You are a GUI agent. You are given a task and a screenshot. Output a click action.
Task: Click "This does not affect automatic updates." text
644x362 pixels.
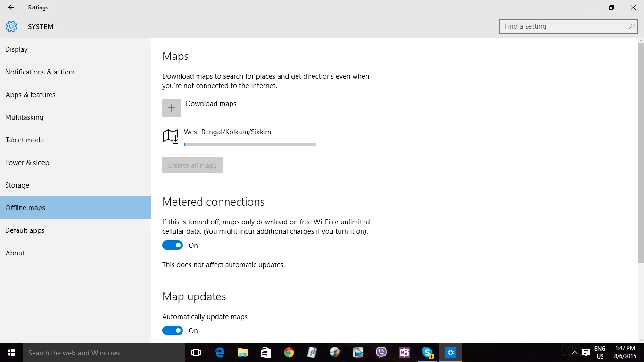(223, 265)
